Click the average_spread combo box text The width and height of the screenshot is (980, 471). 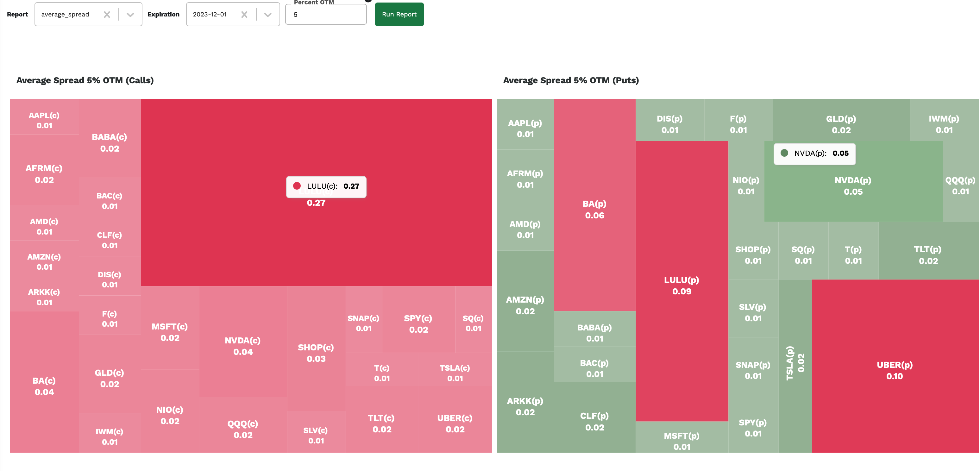(65, 15)
